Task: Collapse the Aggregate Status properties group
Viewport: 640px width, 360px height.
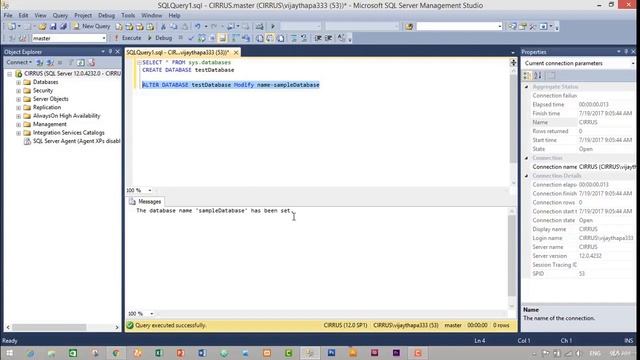Action: pos(527,87)
